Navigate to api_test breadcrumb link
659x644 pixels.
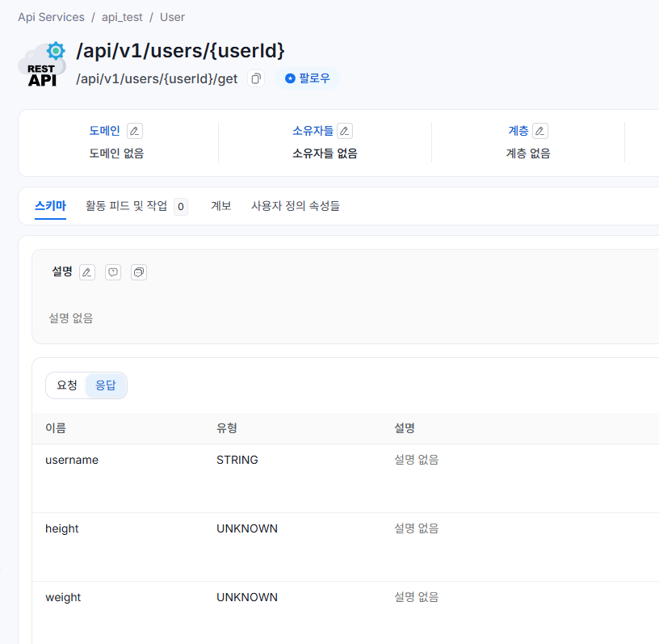[122, 17]
